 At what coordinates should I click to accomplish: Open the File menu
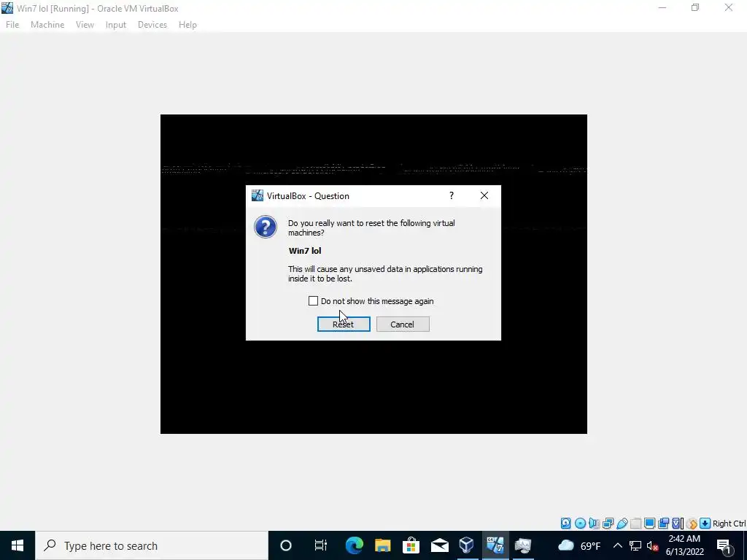12,25
